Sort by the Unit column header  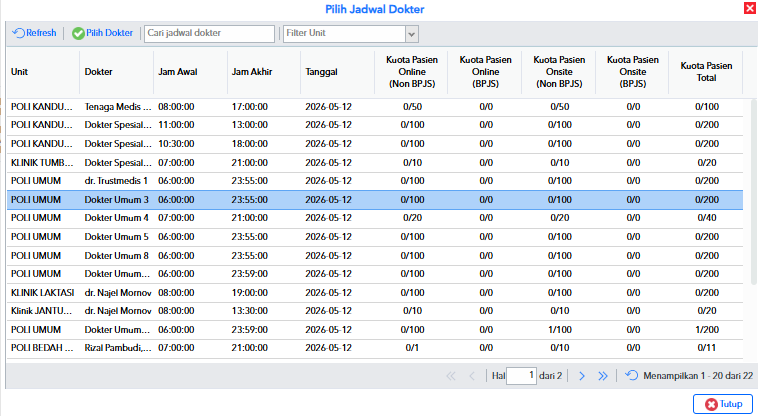tap(43, 72)
